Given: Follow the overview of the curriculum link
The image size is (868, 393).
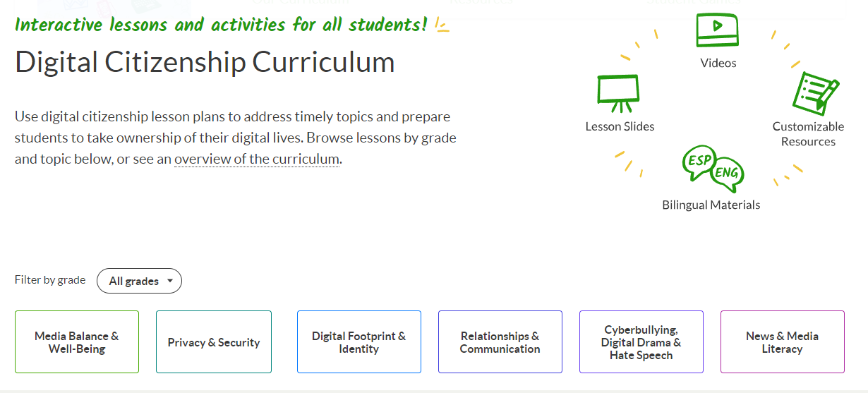Looking at the screenshot, I should click(x=257, y=159).
